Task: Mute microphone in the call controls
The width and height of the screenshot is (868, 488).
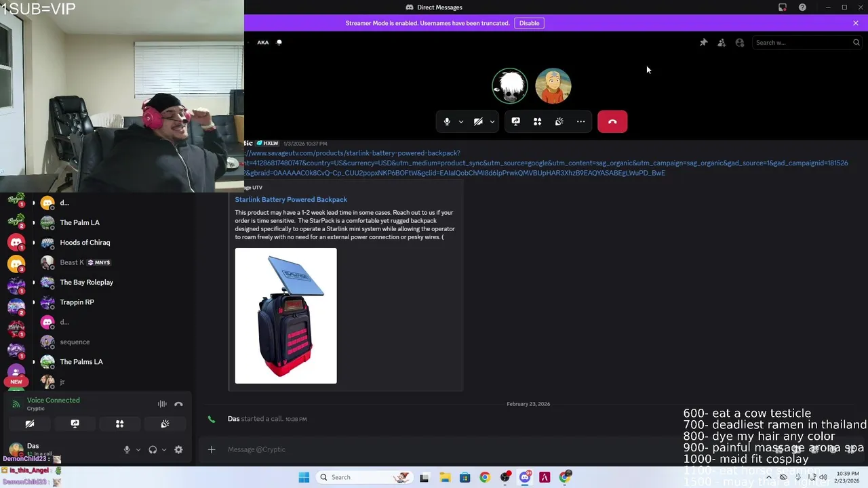Action: click(x=447, y=122)
